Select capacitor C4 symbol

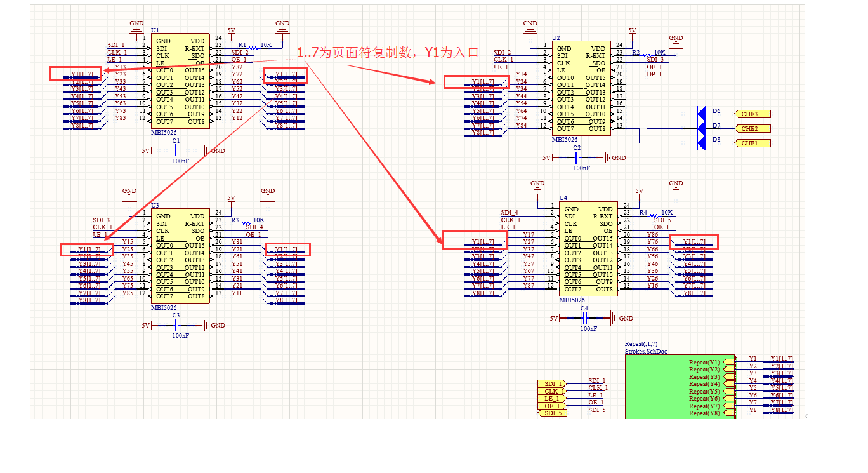click(585, 318)
